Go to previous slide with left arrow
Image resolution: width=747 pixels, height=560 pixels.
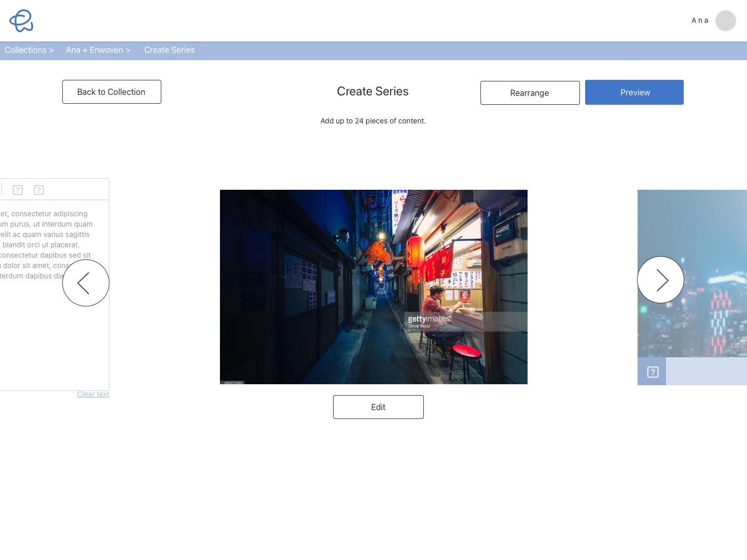pyautogui.click(x=86, y=283)
